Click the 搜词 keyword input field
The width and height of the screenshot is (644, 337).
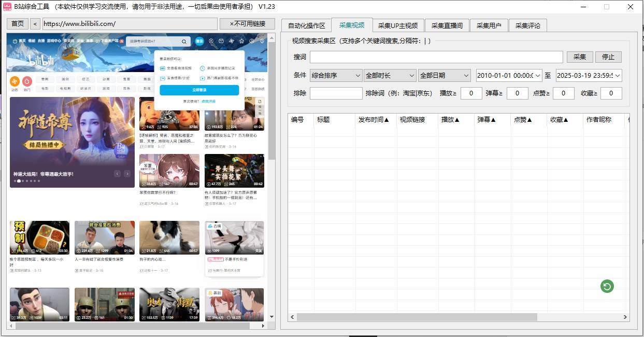tap(436, 57)
